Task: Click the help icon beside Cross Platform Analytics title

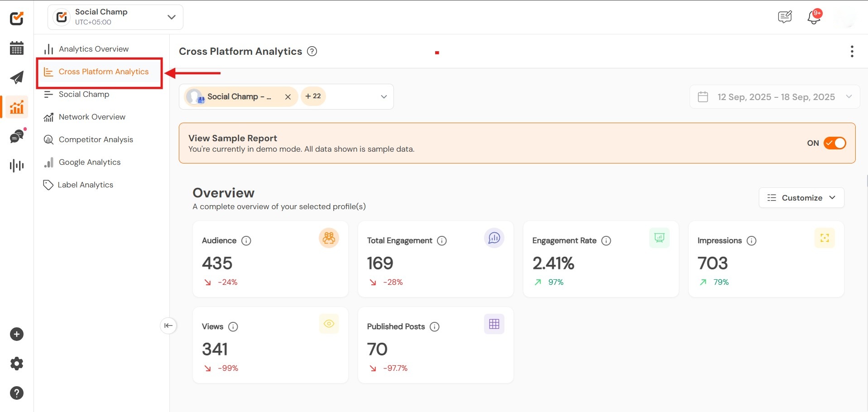Action: click(312, 51)
